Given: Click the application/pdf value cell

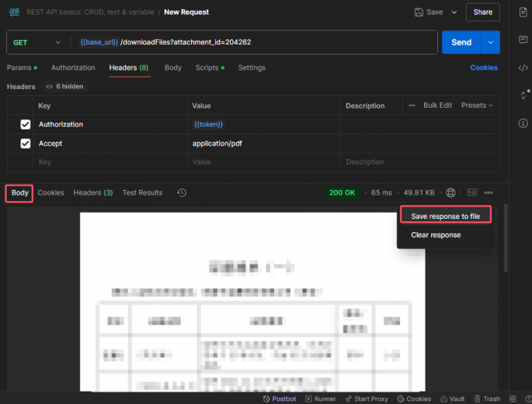Looking at the screenshot, I should coord(264,143).
